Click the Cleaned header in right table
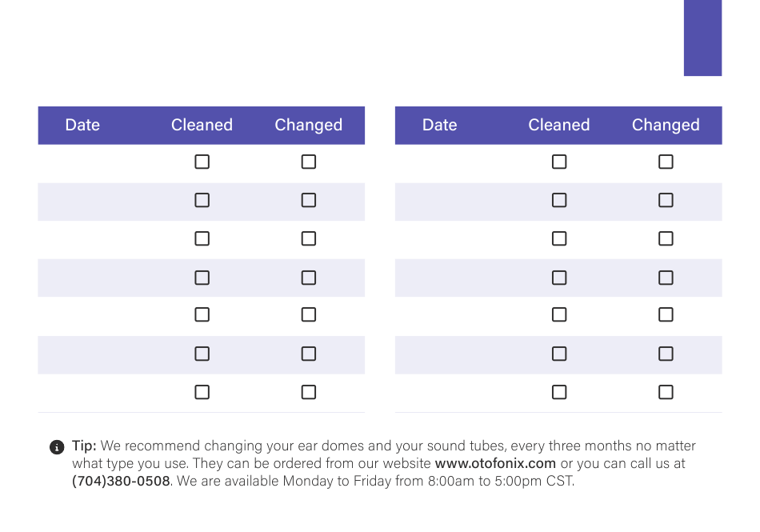 (559, 125)
